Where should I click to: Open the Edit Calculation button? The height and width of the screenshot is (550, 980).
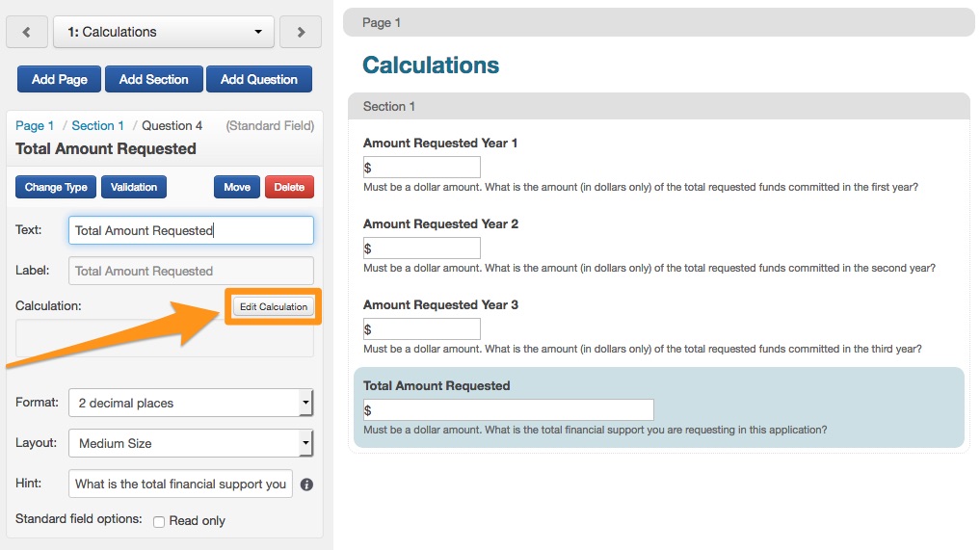[x=274, y=306]
